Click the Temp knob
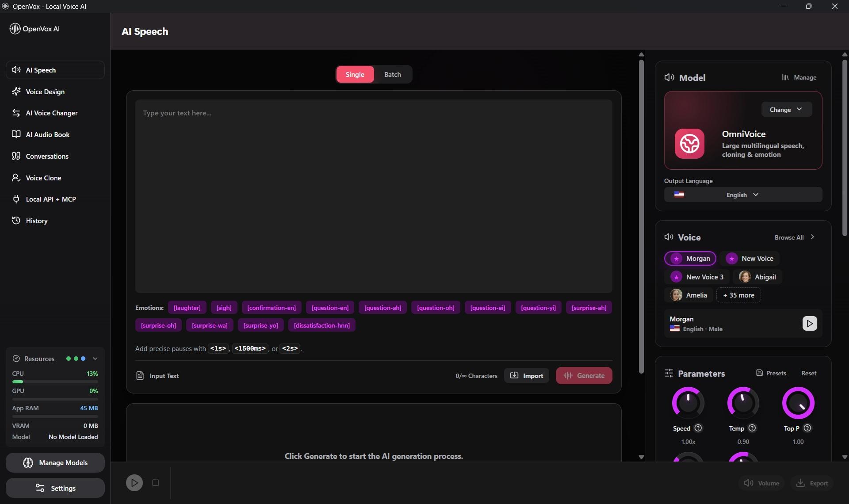 [x=743, y=403]
